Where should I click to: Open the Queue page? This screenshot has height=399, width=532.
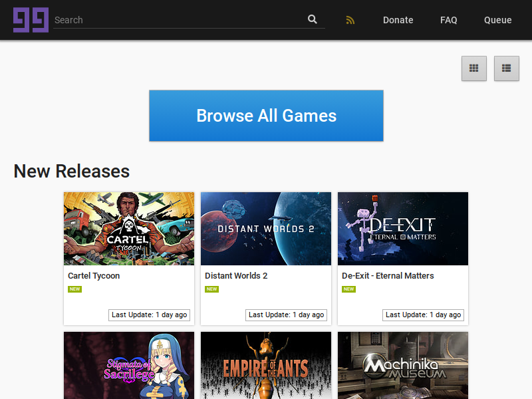(x=497, y=20)
